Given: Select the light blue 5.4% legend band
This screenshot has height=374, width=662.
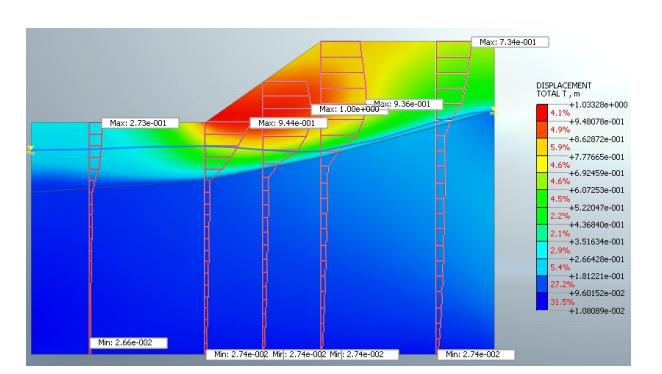Looking at the screenshot, I should pos(542,268).
